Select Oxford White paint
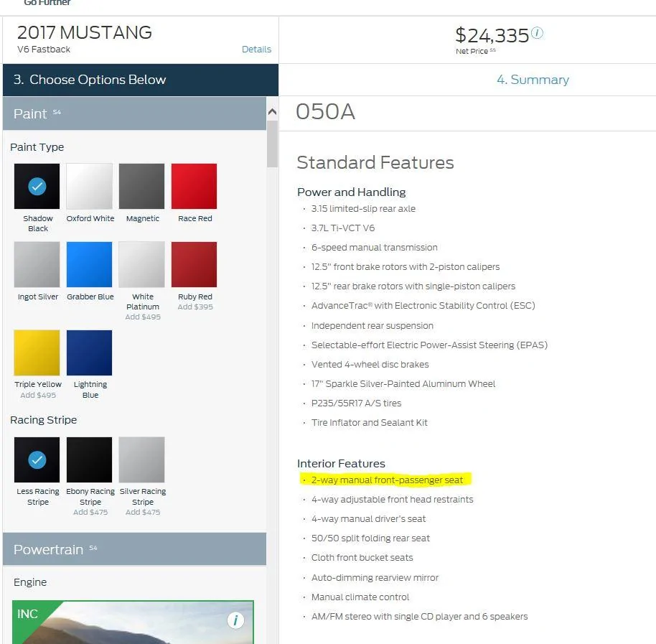This screenshot has width=656, height=644. 89,186
